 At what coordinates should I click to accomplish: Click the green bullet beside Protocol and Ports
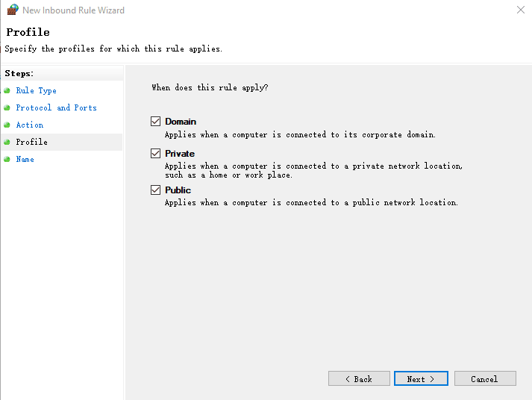coord(7,107)
